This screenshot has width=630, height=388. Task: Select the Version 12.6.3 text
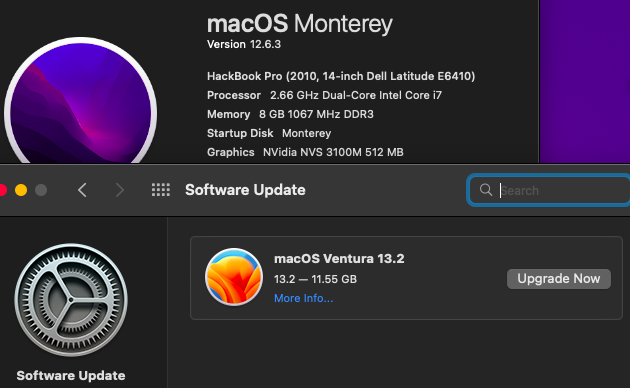pos(244,44)
